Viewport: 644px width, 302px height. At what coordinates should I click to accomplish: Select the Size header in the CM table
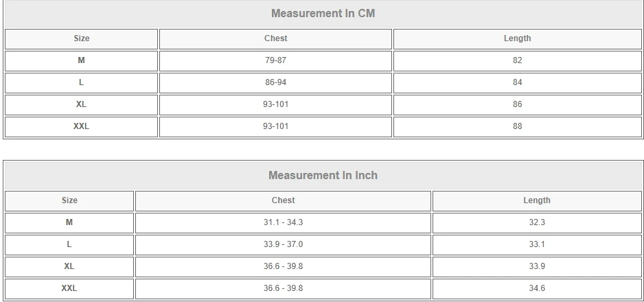[82, 38]
